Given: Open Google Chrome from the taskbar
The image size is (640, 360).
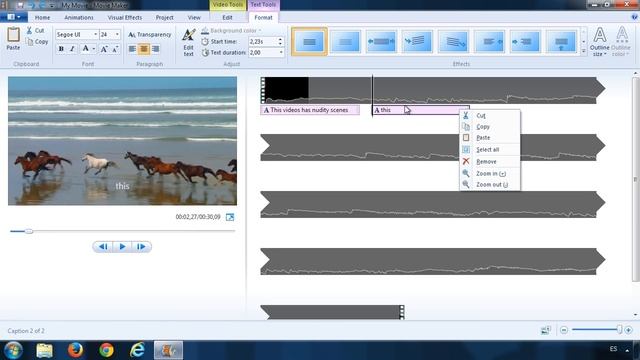Looking at the screenshot, I should point(106,350).
